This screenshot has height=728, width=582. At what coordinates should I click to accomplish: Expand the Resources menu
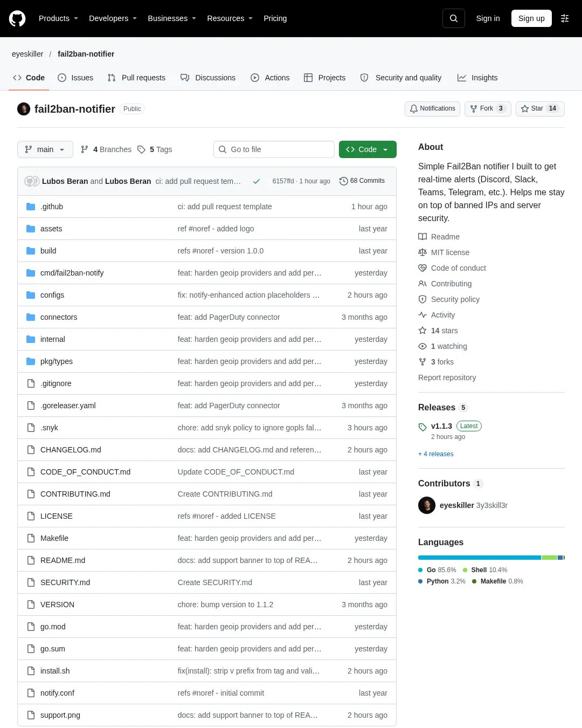click(x=230, y=18)
